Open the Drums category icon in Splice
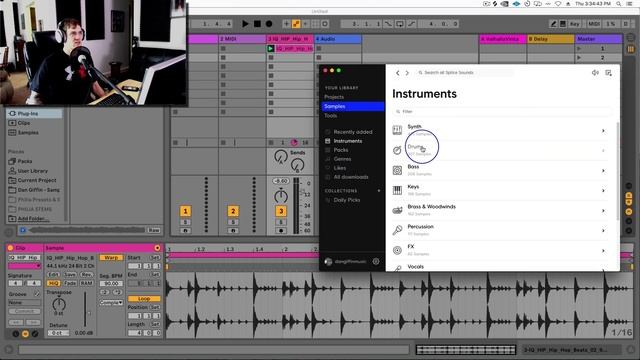The height and width of the screenshot is (360, 640). (397, 150)
